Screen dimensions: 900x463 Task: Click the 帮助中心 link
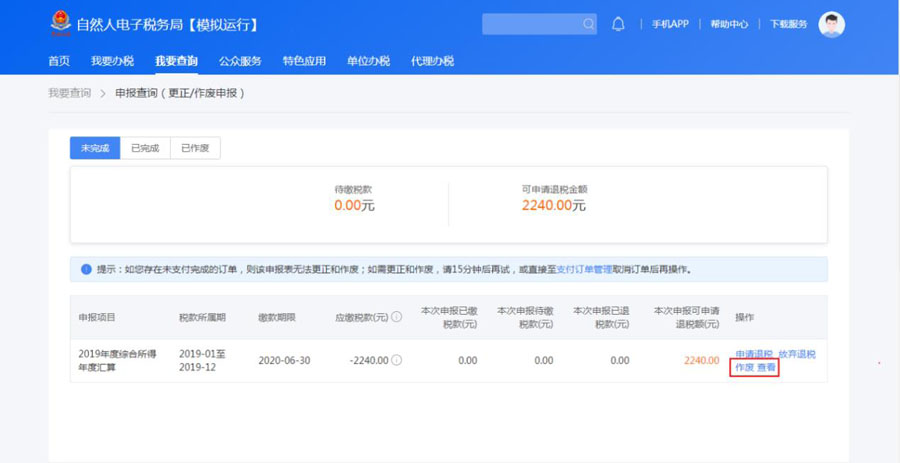729,24
